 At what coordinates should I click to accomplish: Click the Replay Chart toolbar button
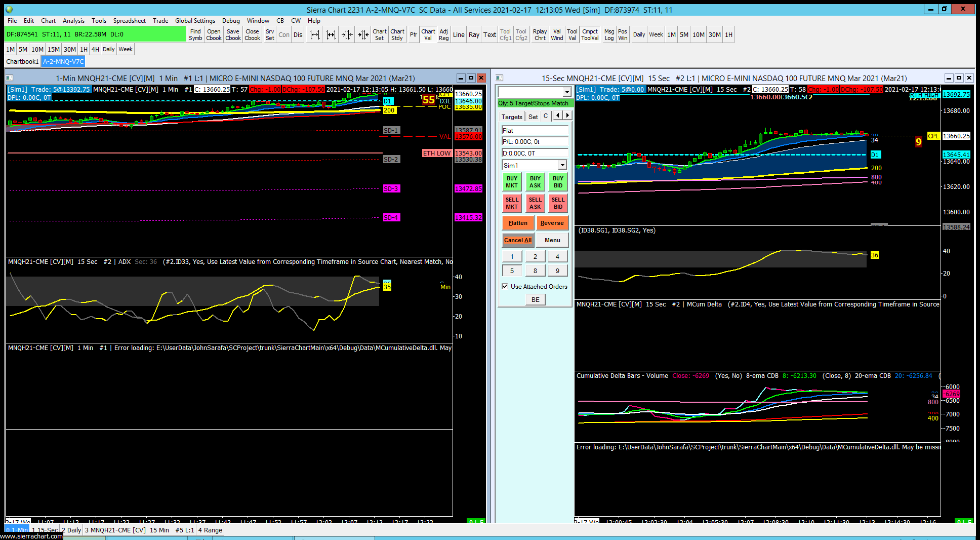[x=540, y=34]
